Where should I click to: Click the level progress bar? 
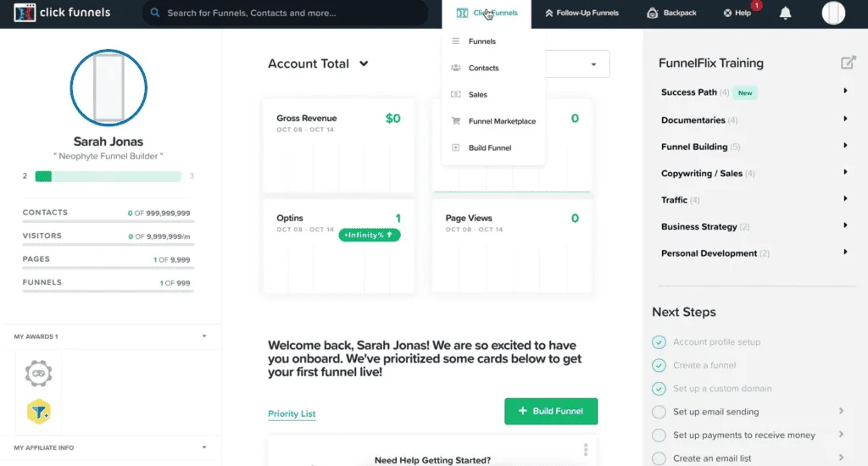pyautogui.click(x=108, y=176)
